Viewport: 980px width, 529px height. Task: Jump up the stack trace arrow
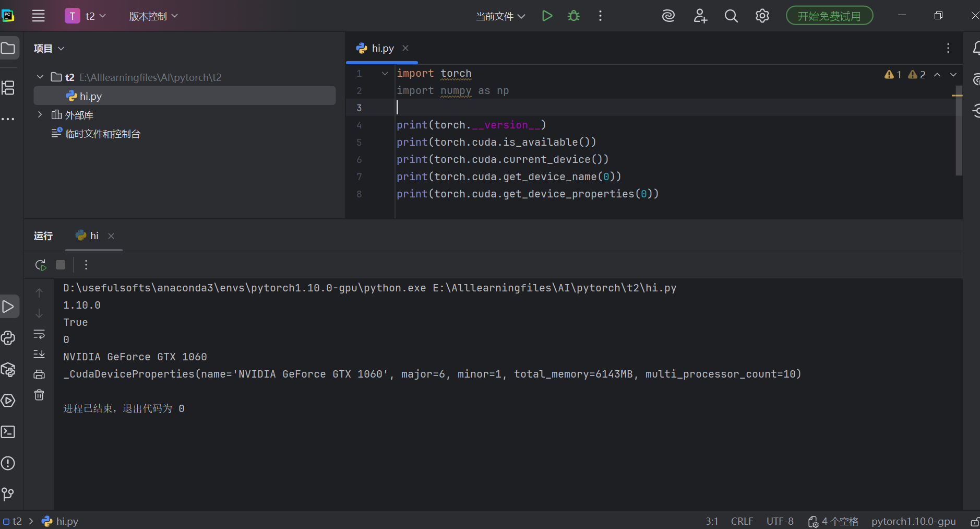39,293
